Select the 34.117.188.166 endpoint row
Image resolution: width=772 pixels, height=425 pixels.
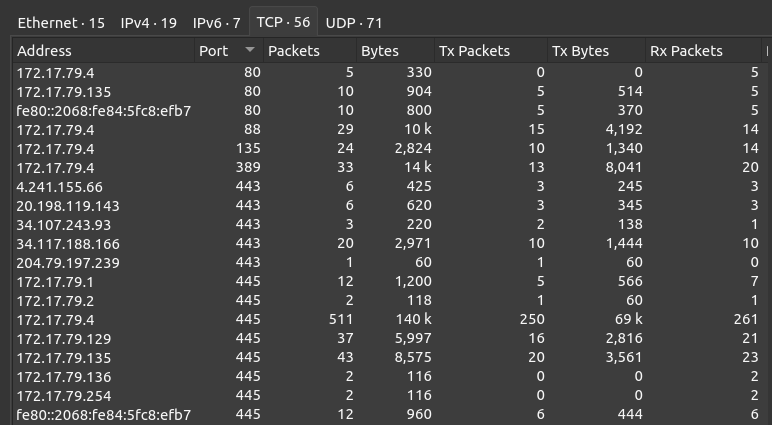pos(68,244)
